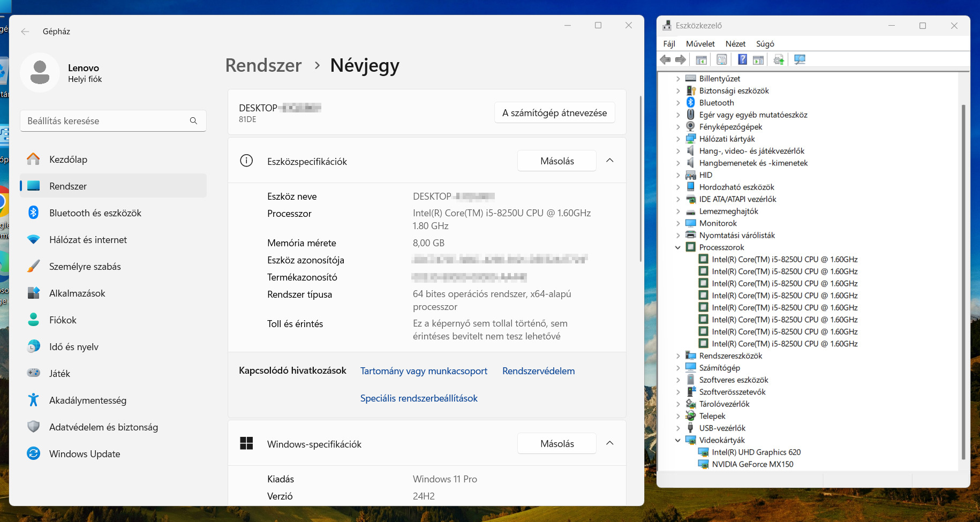Select Egér vagy egyéb mutatóeszköz category
Viewport: 980px width, 522px height.
(x=753, y=115)
